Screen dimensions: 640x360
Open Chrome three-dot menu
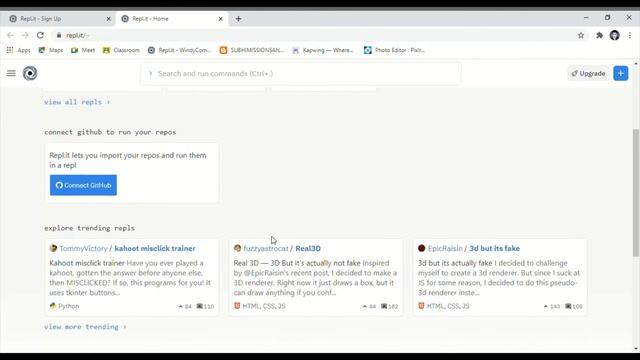[x=630, y=36]
